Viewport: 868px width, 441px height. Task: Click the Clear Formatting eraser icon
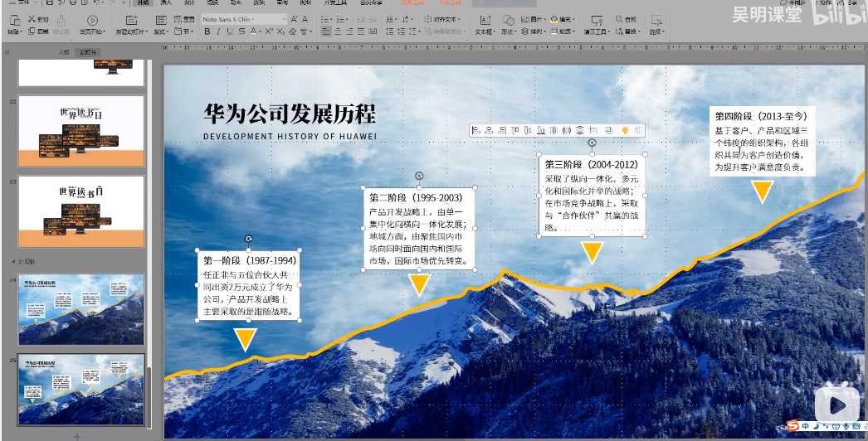[x=293, y=31]
